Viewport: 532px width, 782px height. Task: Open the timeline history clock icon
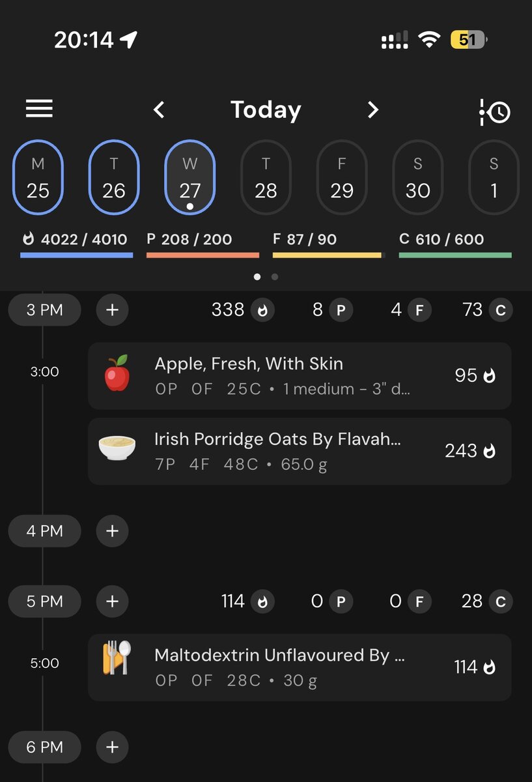click(495, 111)
